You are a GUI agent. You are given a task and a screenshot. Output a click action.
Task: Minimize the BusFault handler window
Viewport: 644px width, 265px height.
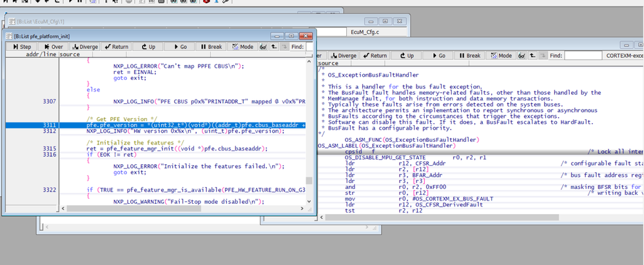click(x=626, y=44)
